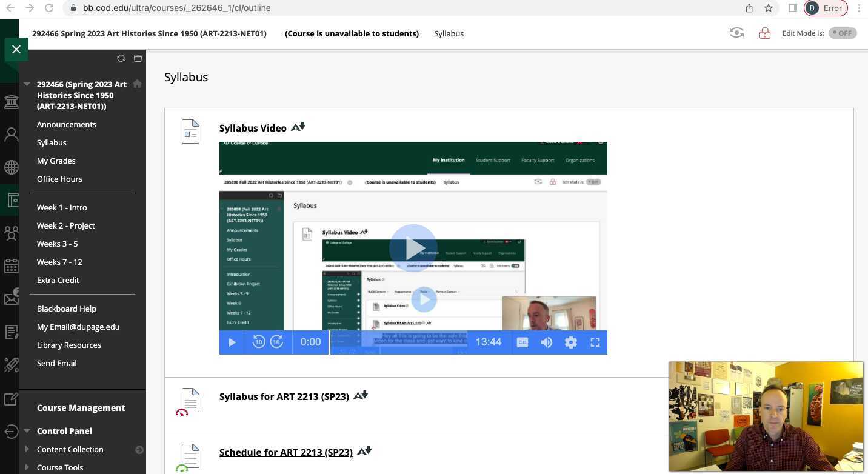Rewind video 10 seconds
Image resolution: width=868 pixels, height=474 pixels.
coord(259,342)
